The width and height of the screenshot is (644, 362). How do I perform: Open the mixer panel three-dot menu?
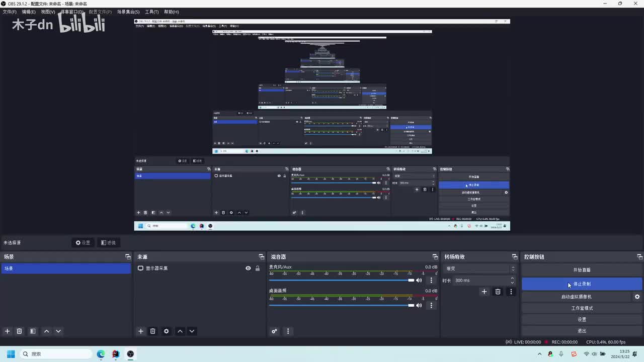[288, 331]
